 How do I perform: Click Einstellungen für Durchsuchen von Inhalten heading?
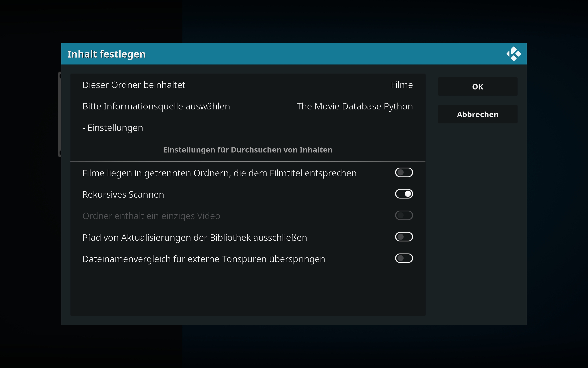(x=248, y=150)
